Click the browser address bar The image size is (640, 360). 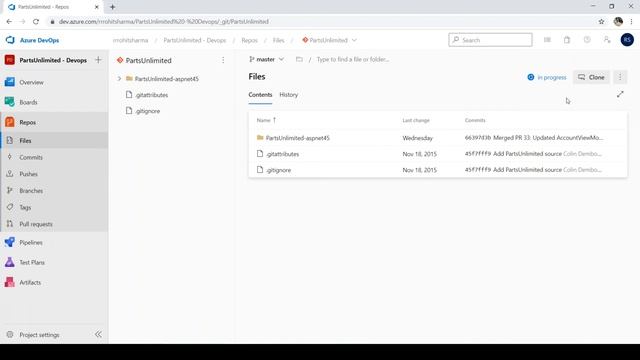pyautogui.click(x=322, y=22)
